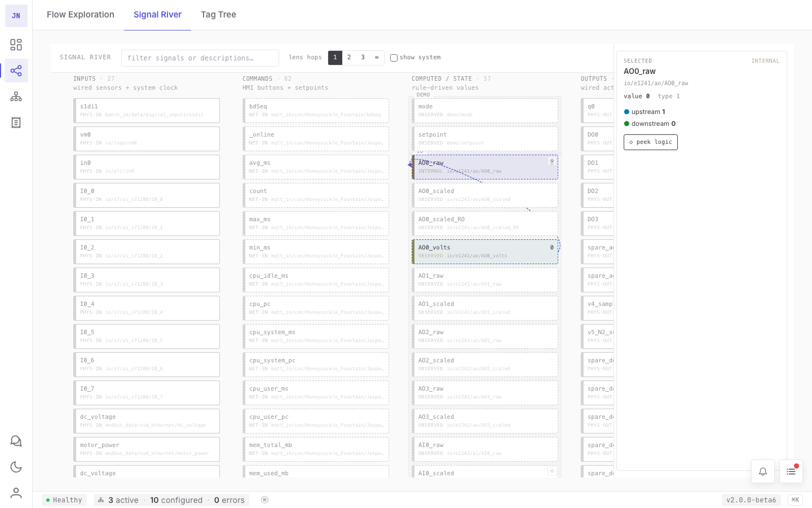Select the I0_0 input signal
The image size is (812, 508).
pos(147,195)
